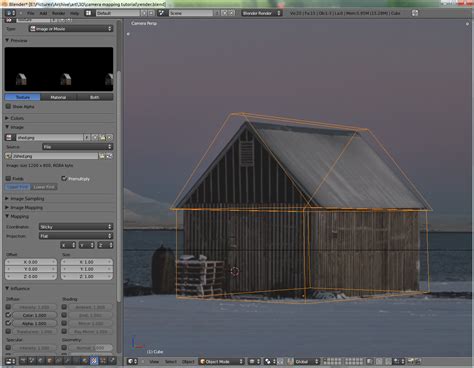Open the pivot point selector icon
The image size is (474, 368).
(x=269, y=361)
